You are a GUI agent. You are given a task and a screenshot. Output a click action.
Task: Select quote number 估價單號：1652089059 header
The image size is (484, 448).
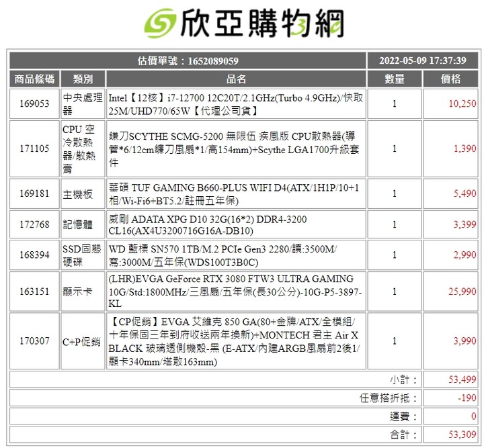tap(188, 60)
